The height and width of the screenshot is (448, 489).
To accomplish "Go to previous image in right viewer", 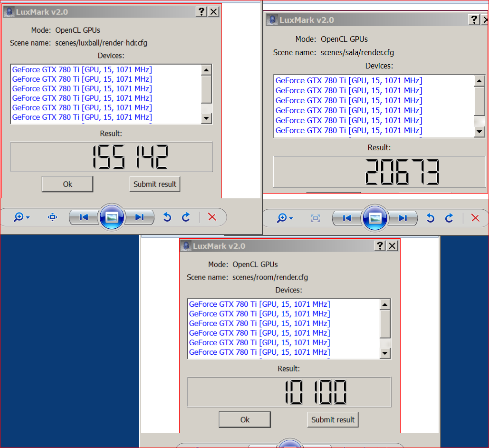I will click(347, 218).
